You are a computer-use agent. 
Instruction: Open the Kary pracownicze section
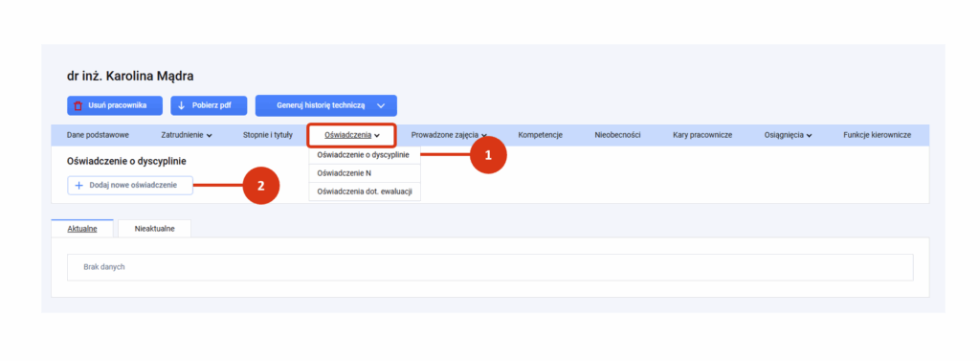[x=702, y=134]
